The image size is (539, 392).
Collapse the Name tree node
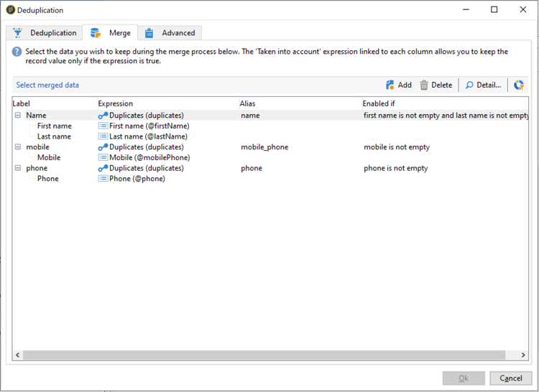(x=18, y=116)
